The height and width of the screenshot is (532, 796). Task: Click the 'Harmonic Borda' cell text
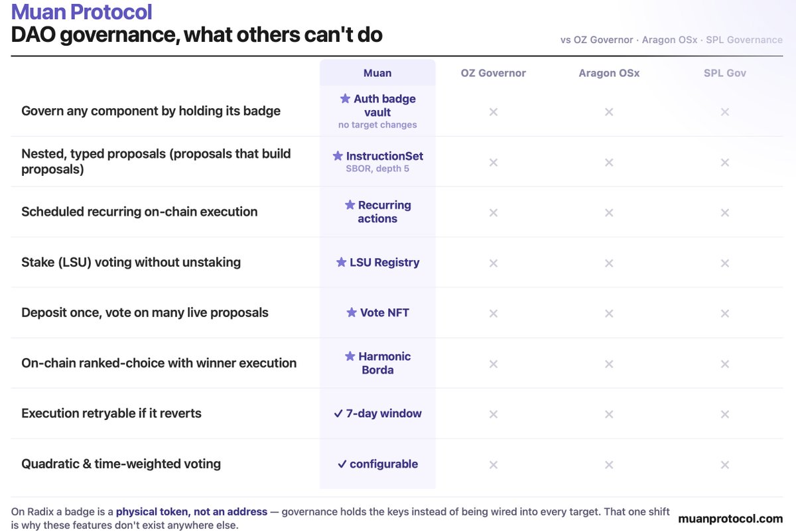385,363
